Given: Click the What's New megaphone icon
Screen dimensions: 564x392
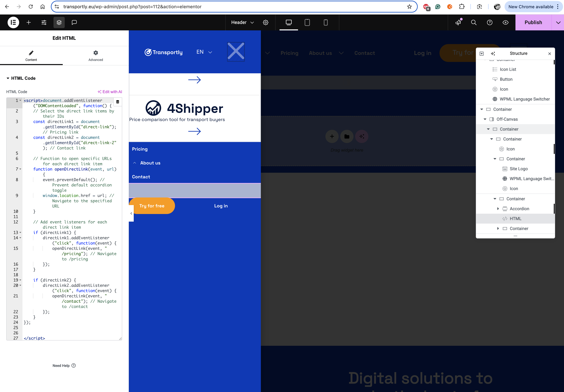Looking at the screenshot, I should click(458, 22).
